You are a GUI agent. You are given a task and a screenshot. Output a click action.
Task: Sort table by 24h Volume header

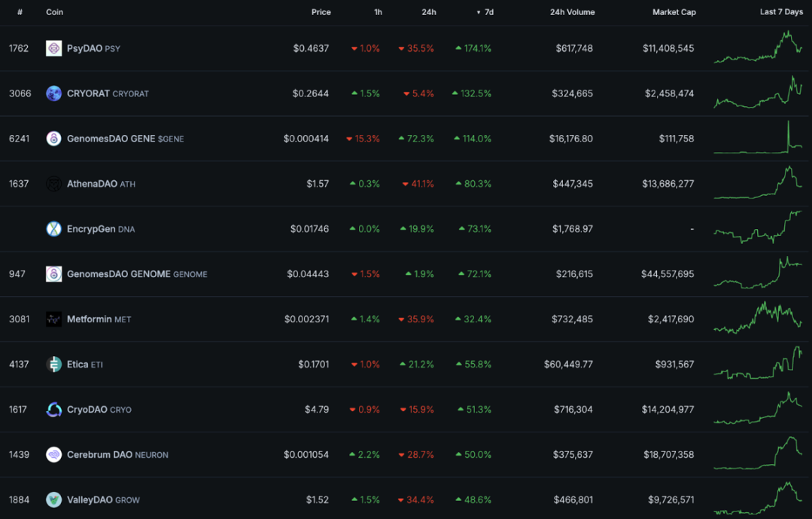[x=572, y=12]
